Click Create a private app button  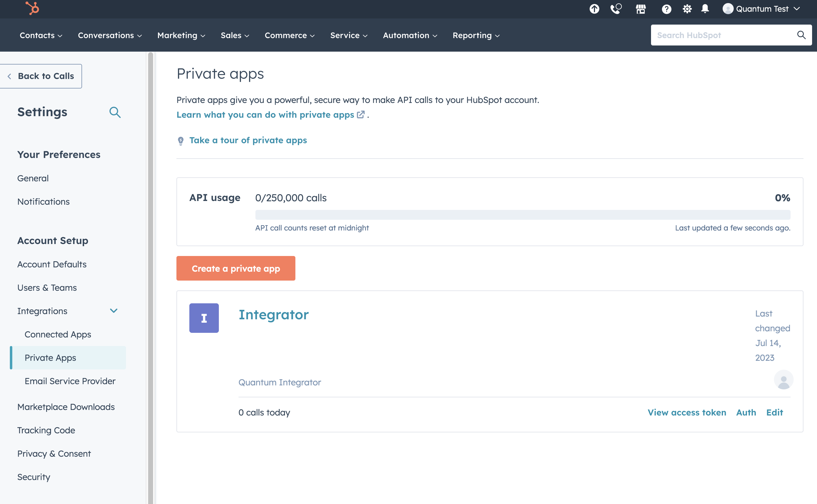pos(236,268)
